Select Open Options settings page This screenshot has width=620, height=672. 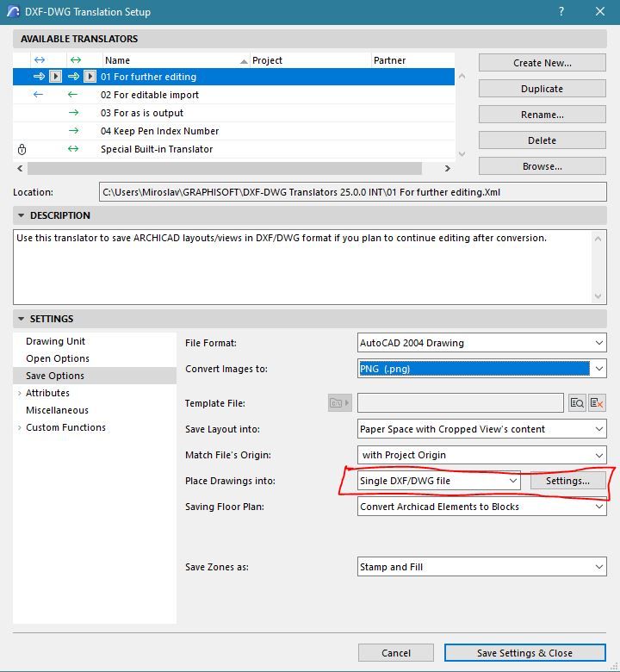[x=58, y=358]
